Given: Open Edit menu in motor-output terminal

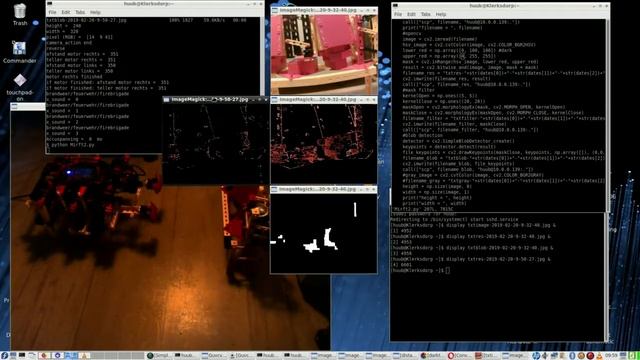Looking at the screenshot, I should coord(66,12).
